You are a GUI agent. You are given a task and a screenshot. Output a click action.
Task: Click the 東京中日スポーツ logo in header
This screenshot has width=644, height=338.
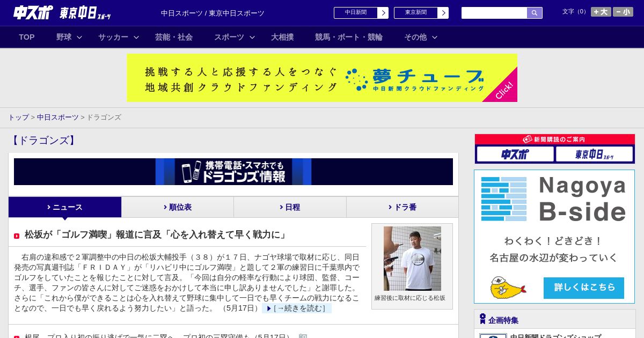click(x=85, y=13)
